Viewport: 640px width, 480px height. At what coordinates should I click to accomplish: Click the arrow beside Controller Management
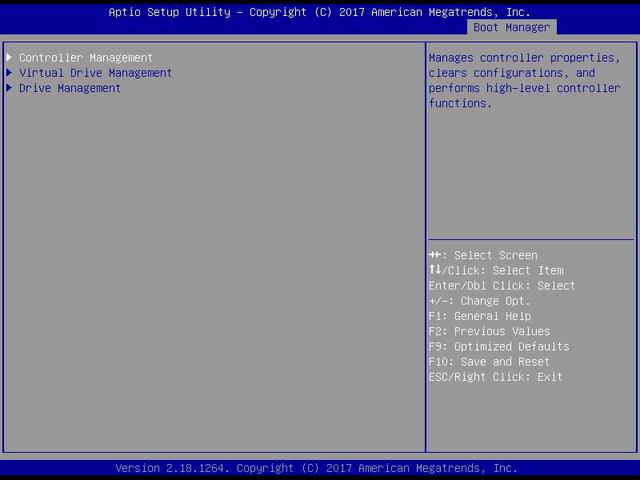click(x=9, y=58)
